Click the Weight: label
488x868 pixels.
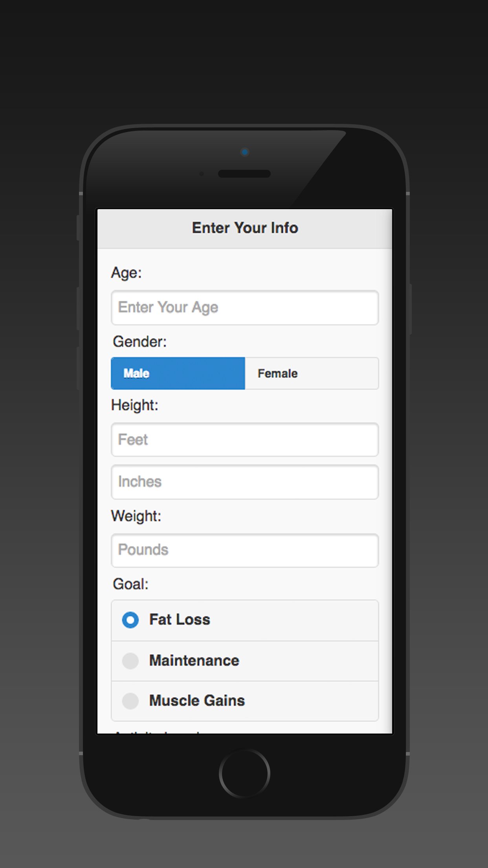coord(136,516)
